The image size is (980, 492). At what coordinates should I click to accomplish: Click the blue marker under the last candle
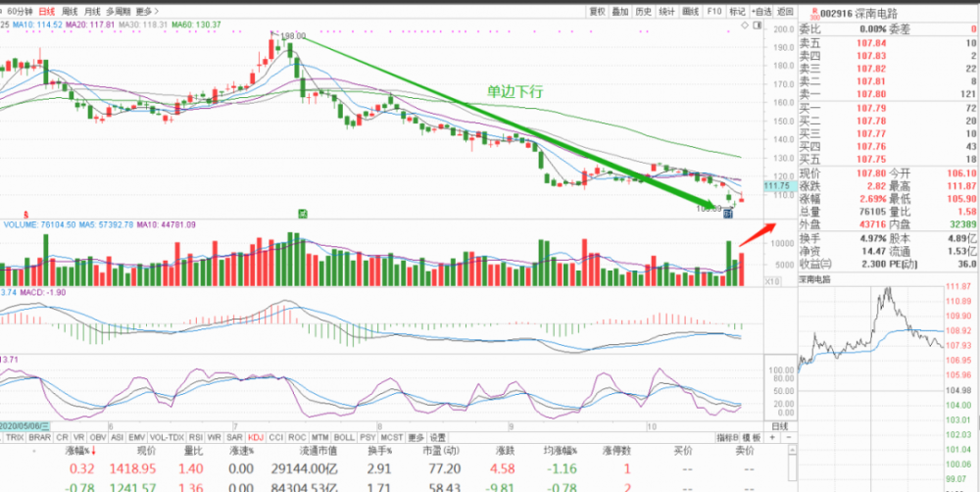pos(727,214)
